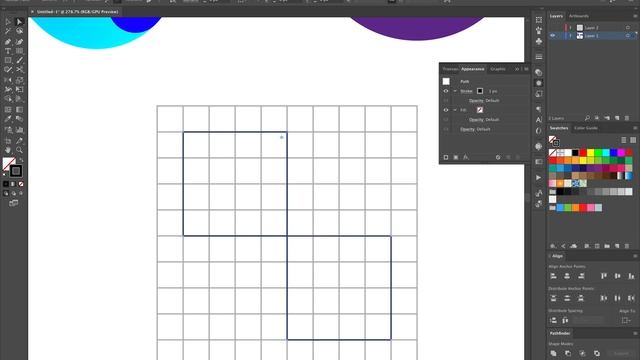The image size is (640, 360).
Task: Open Layers panel flyout menu
Action: point(635,16)
